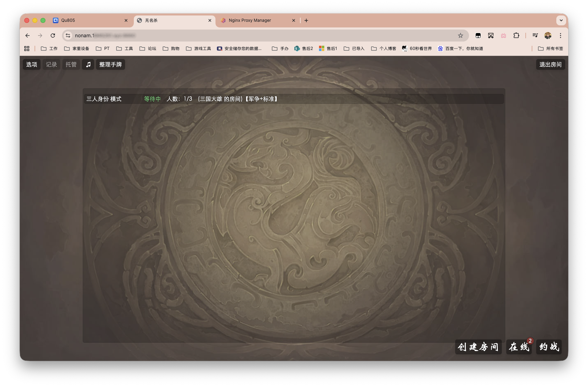Screen dimensions: 588x387
Task: Expand the 游戏工具 bookmark folder
Action: 199,49
